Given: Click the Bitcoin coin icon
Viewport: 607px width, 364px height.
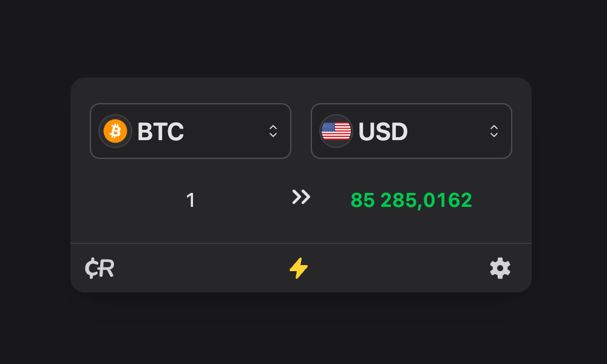Looking at the screenshot, I should [115, 131].
